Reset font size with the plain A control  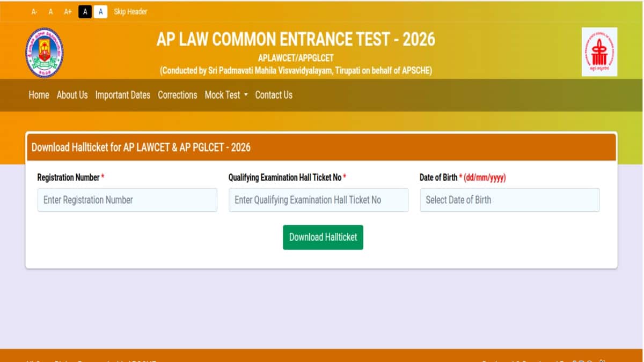[51, 12]
